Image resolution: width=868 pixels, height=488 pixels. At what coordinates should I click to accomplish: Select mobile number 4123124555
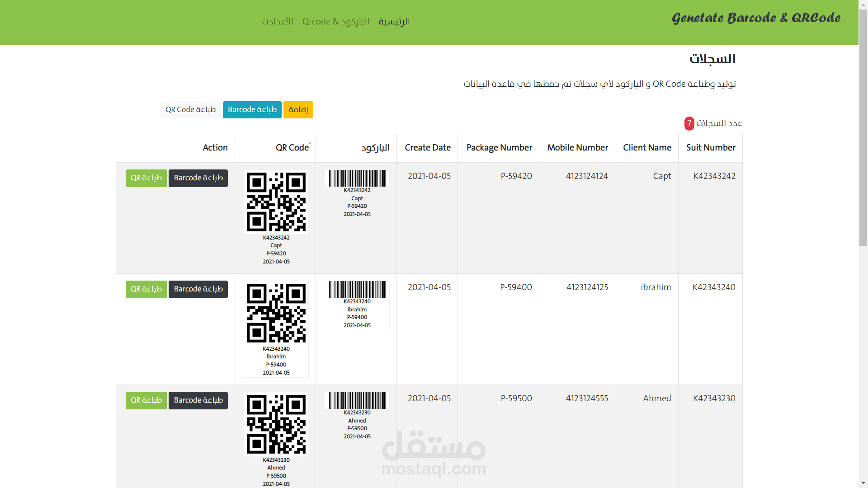[587, 399]
